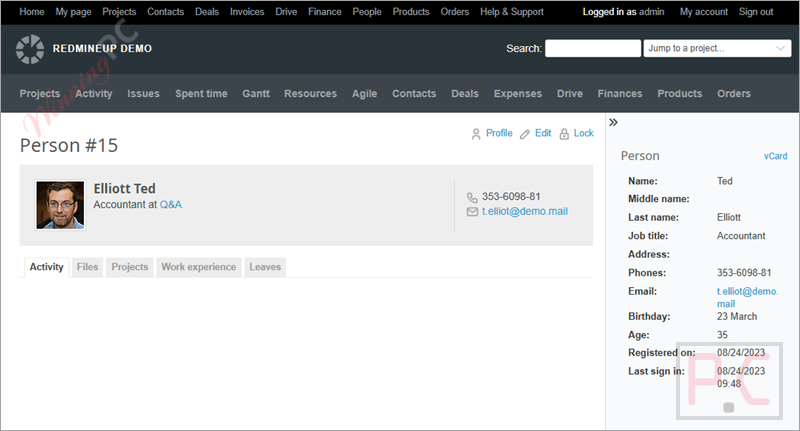This screenshot has width=800, height=431.
Task: Click the REDMINEUP DEMO title
Action: point(102,48)
